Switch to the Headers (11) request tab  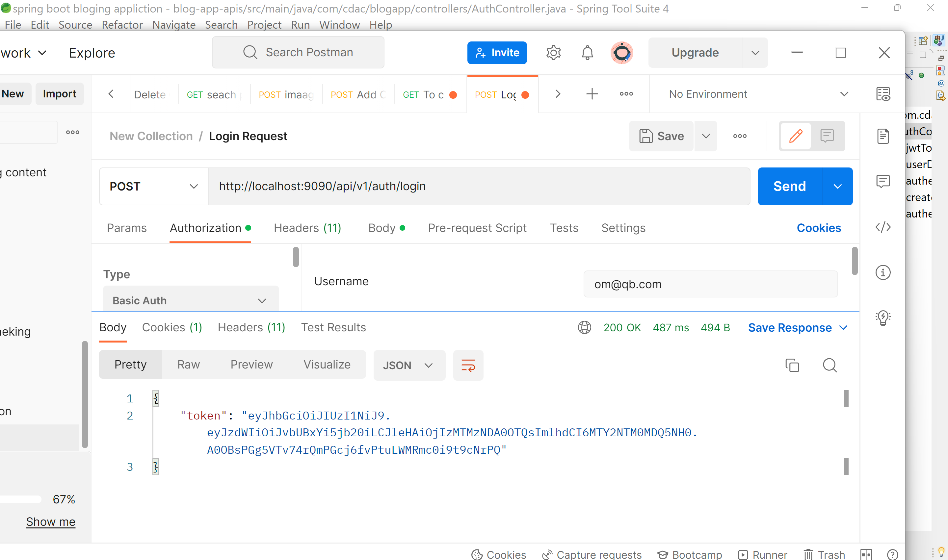click(307, 228)
